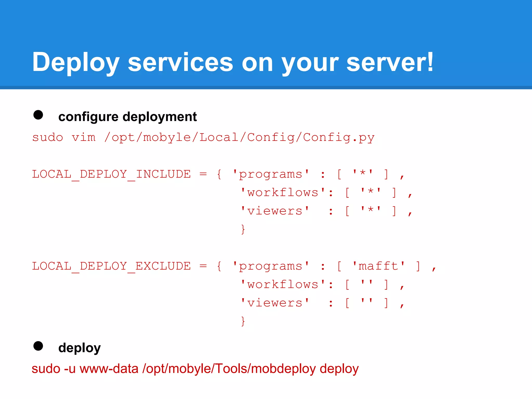The height and width of the screenshot is (399, 532).
Task: Click the 'LOCAL_DEPLOY_INCLUDE' variable name
Action: pos(111,175)
